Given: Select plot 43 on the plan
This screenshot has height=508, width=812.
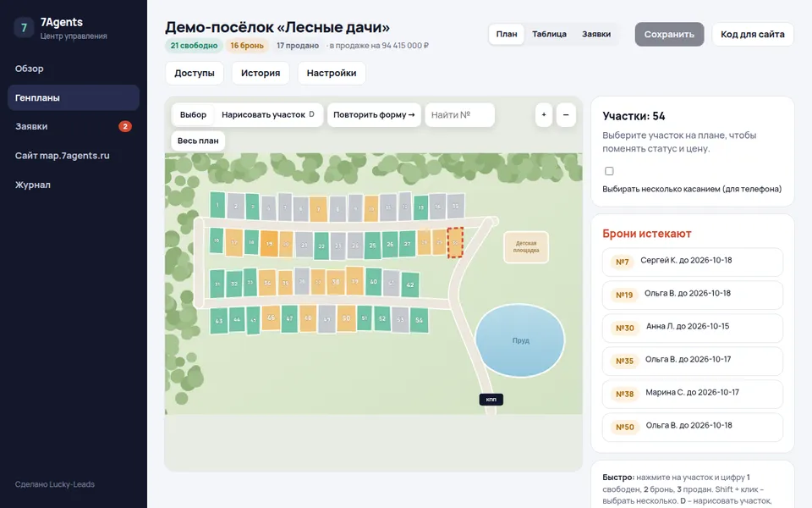Looking at the screenshot, I should (218, 321).
